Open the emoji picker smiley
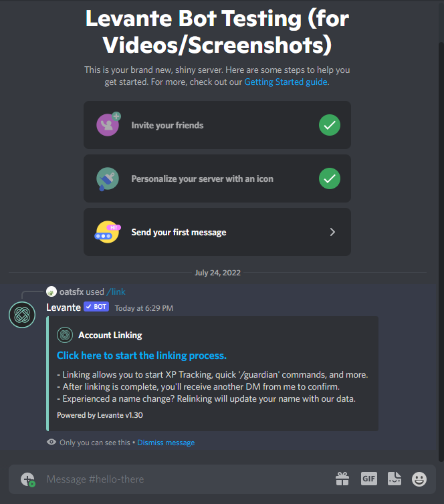The width and height of the screenshot is (444, 504). click(419, 479)
